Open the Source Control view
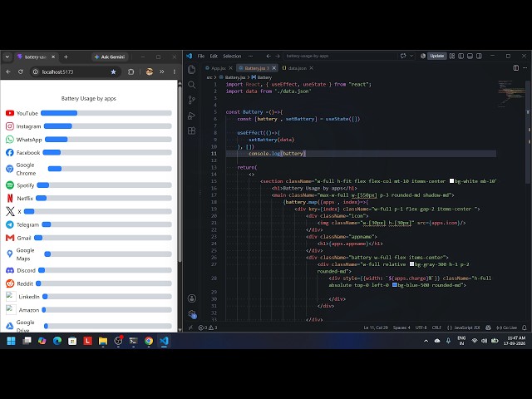Viewport: 532px width, 399px height. (x=192, y=100)
